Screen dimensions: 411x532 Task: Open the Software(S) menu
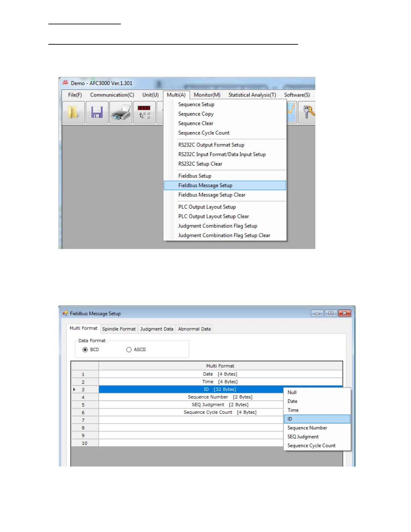[297, 95]
